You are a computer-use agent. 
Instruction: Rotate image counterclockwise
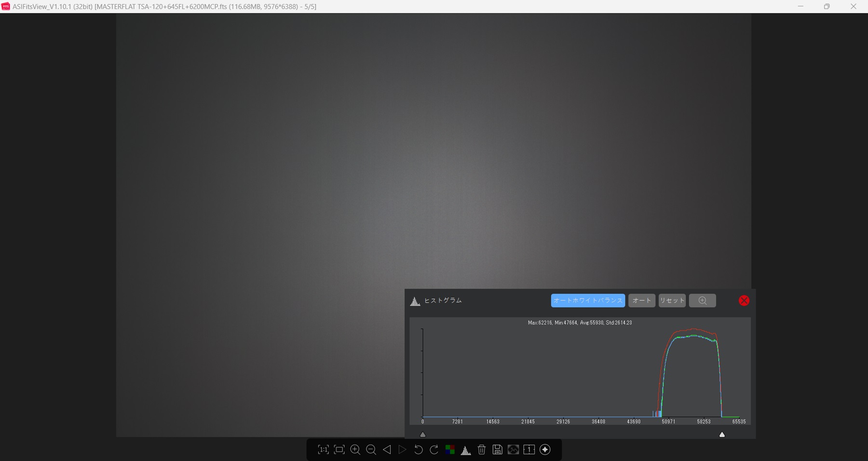coord(418,449)
